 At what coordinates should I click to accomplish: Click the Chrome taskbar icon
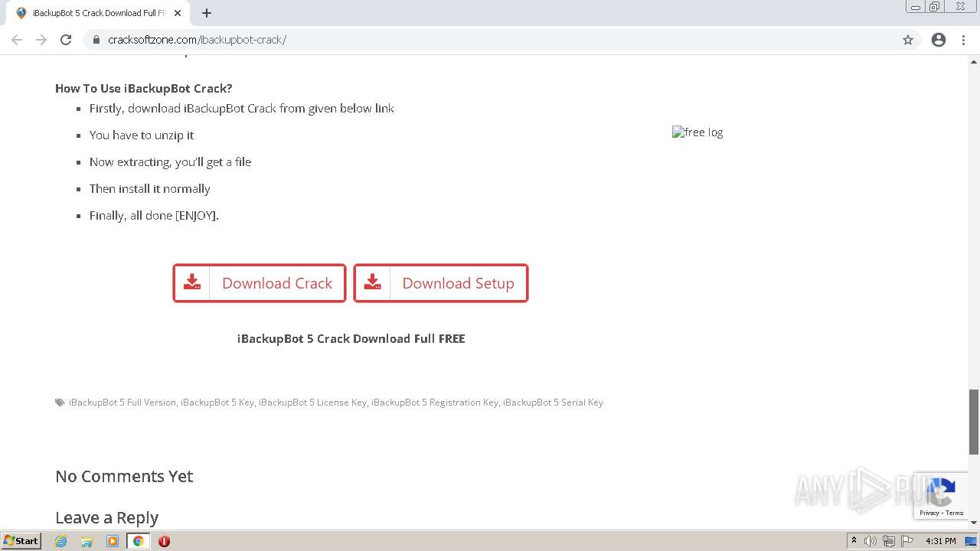139,541
